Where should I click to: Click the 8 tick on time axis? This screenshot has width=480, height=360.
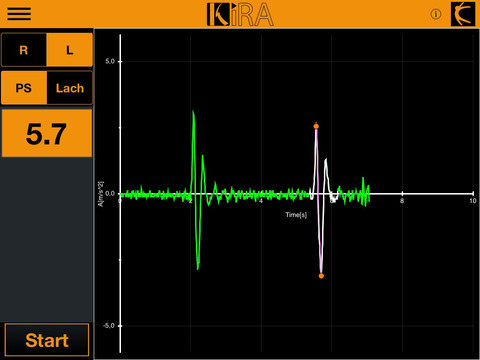tap(402, 201)
